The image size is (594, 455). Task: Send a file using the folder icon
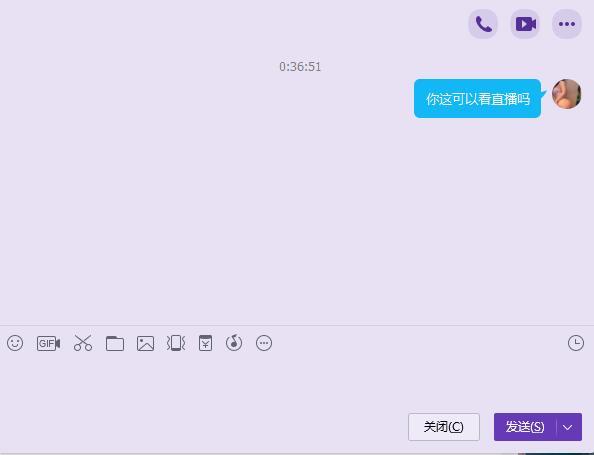pos(115,343)
